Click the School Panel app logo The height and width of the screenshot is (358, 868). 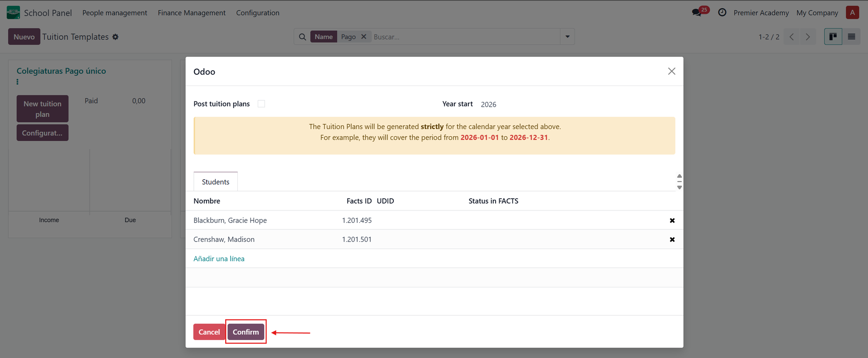coord(13,13)
